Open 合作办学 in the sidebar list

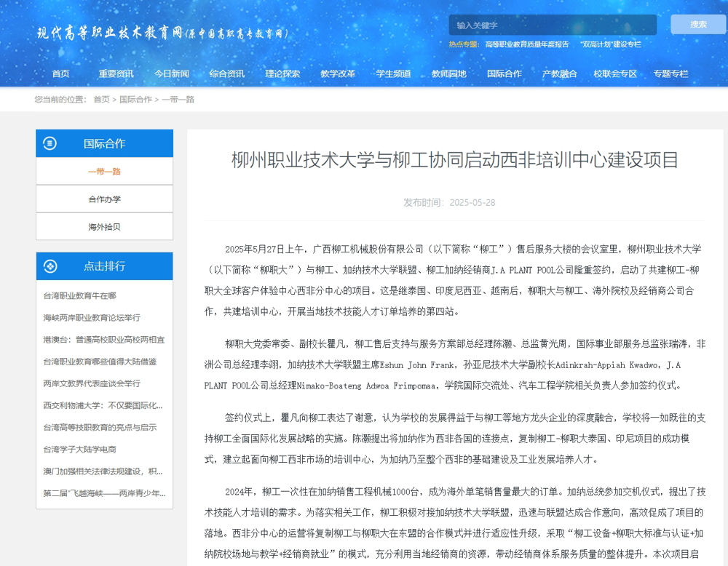click(x=103, y=199)
